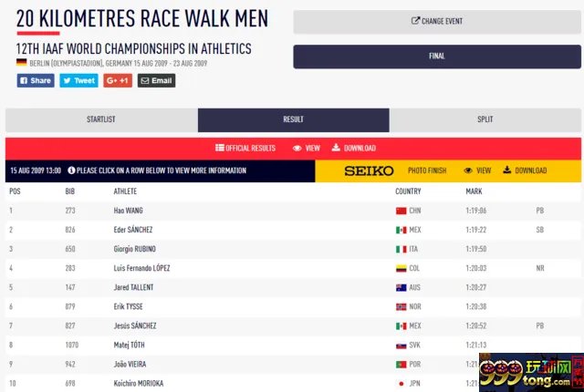The image size is (584, 392).
Task: Click the Twitter Tweet button
Action: (x=79, y=81)
